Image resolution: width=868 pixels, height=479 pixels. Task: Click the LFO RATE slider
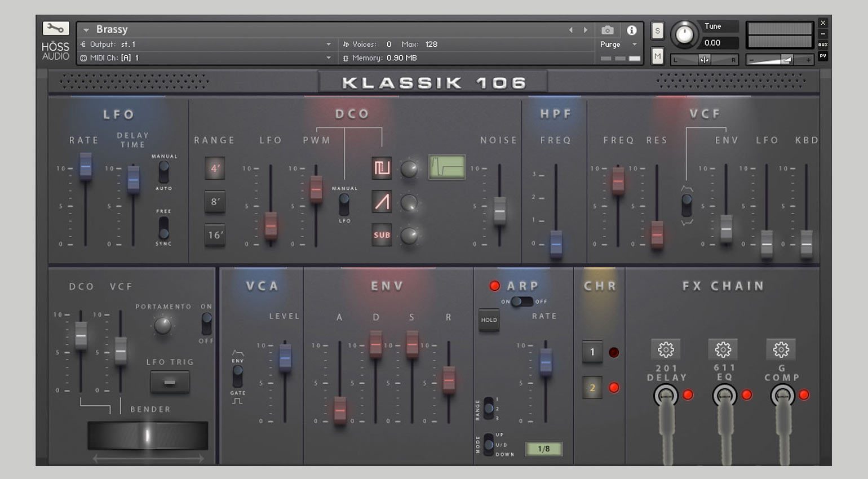point(86,167)
